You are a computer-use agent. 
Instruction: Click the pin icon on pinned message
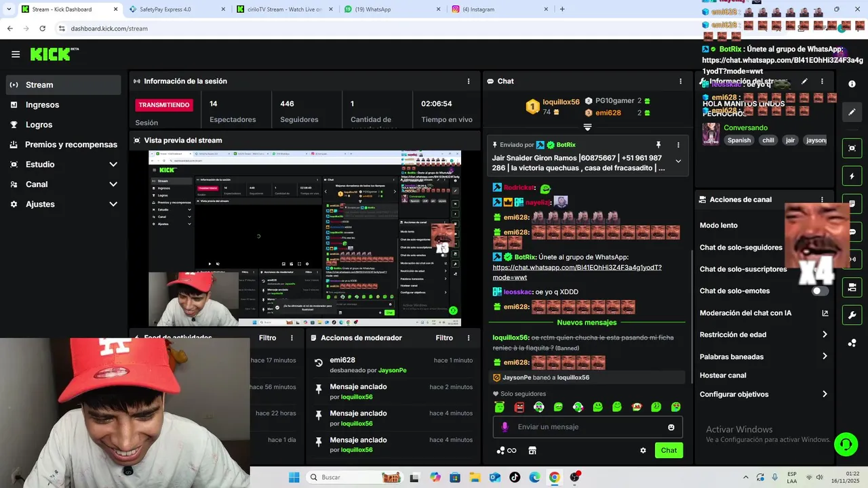point(658,145)
